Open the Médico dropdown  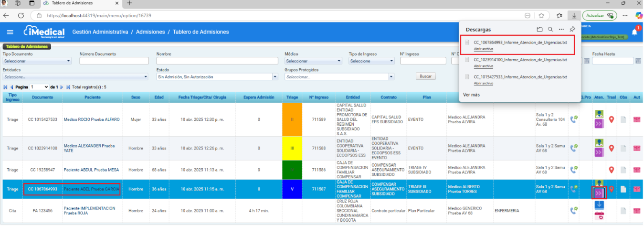[x=313, y=61]
